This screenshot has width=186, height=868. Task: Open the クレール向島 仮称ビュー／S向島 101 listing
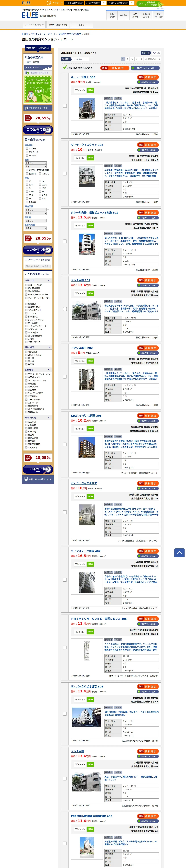[x=94, y=213]
